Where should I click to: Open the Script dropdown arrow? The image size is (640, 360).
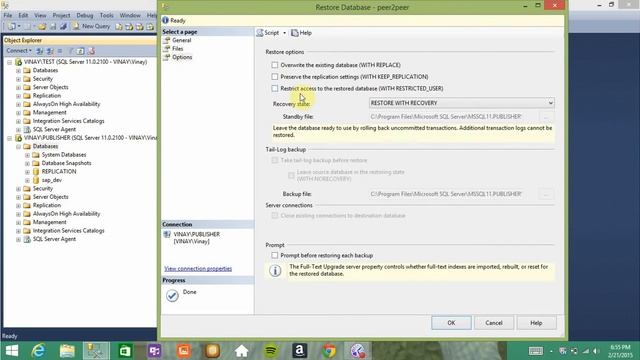click(284, 33)
